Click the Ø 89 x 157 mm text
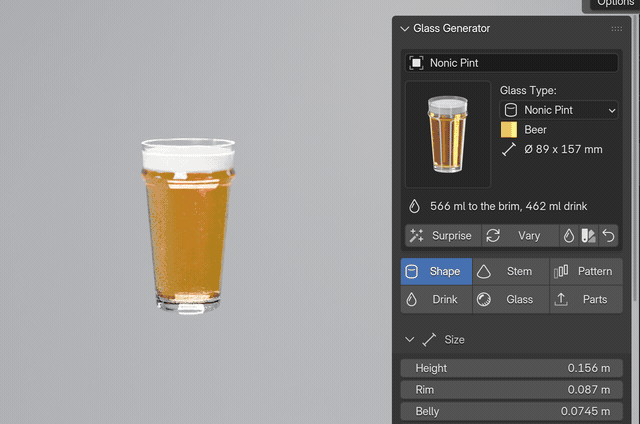Viewport: 640px width, 424px height. (563, 149)
